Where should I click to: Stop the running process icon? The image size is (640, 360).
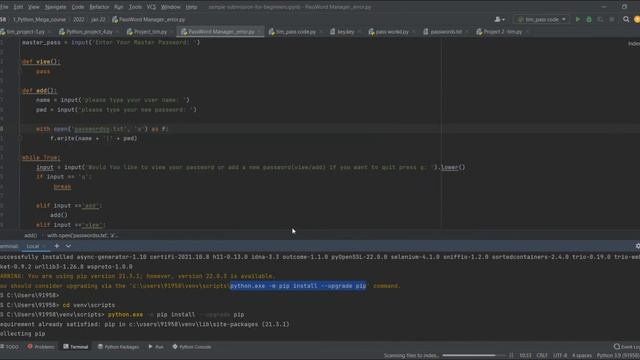click(x=611, y=19)
